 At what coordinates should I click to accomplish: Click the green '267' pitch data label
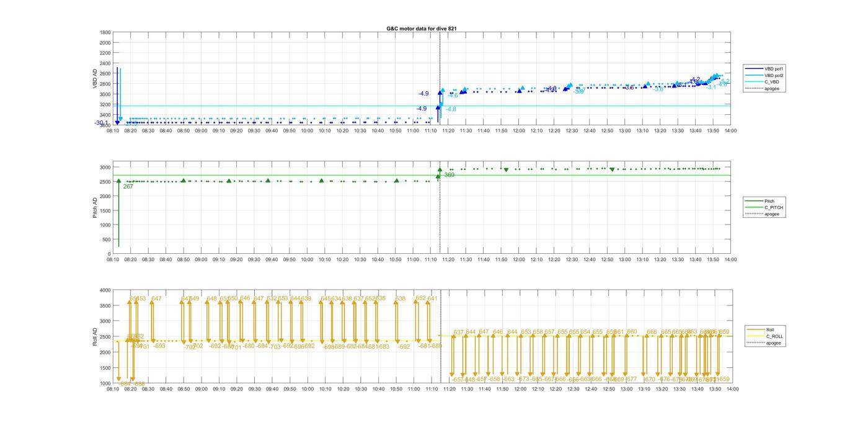click(x=128, y=186)
